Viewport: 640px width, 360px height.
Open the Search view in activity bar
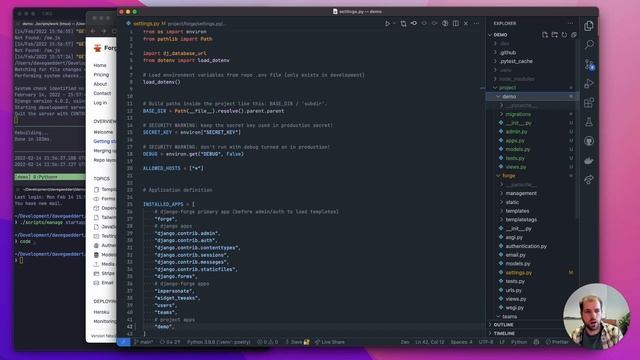coord(589,45)
